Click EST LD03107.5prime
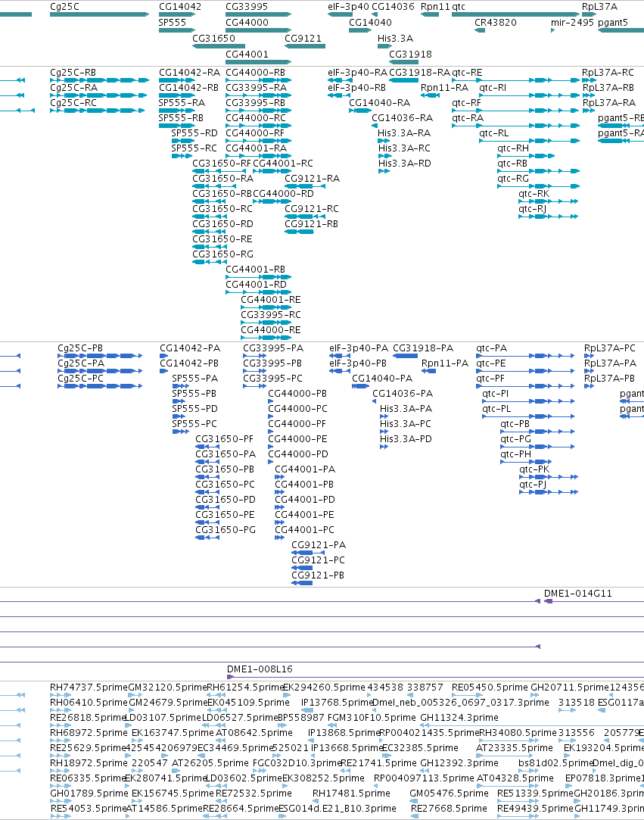 click(x=163, y=718)
